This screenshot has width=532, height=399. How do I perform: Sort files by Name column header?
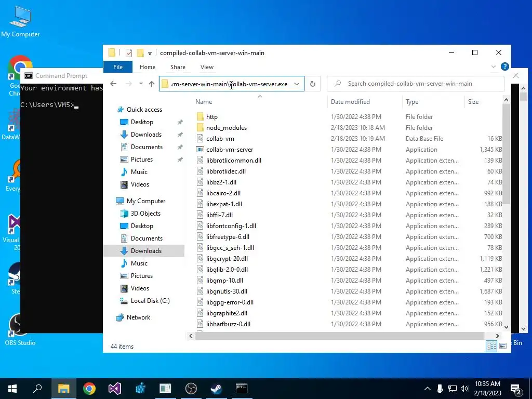[204, 102]
